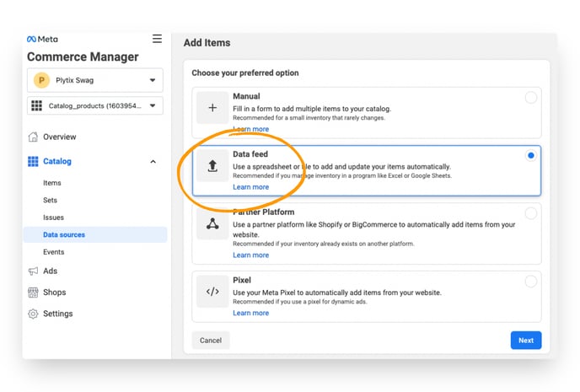
Task: Click the Data feed upload icon
Action: coord(212,166)
